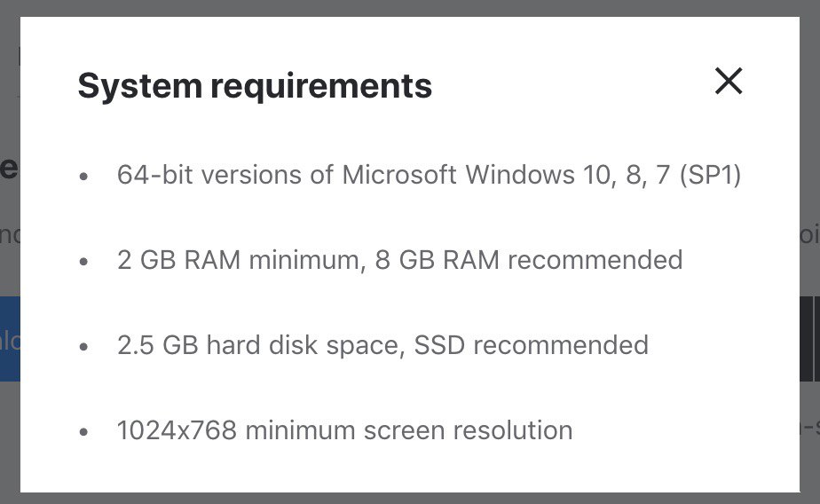820x504 pixels.
Task: Select the 1024x768 screen resolution line
Action: point(344,431)
